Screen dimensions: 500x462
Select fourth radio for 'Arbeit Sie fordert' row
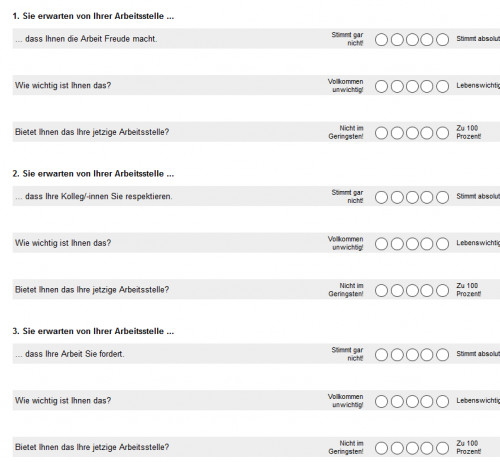(427, 355)
